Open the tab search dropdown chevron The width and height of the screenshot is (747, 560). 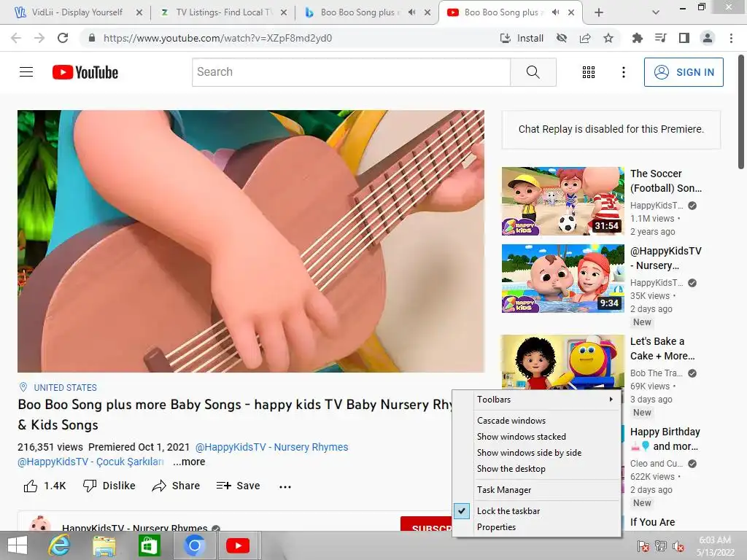pos(656,12)
